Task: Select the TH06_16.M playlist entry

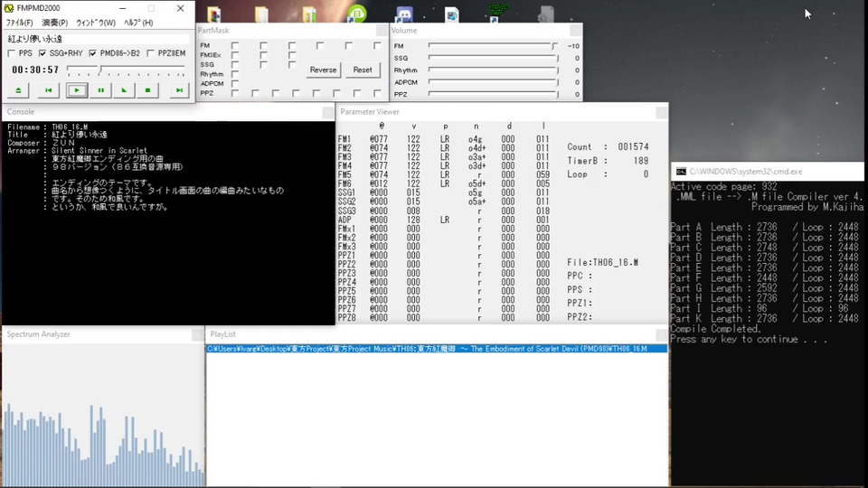Action: click(x=437, y=349)
